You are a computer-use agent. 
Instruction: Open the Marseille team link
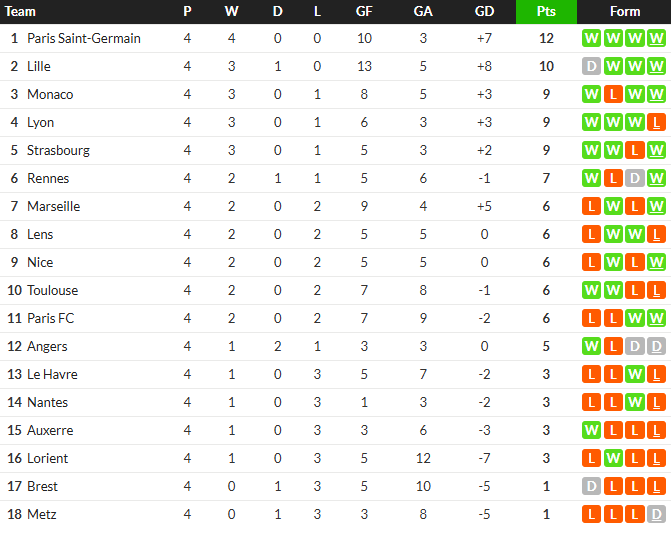(53, 207)
